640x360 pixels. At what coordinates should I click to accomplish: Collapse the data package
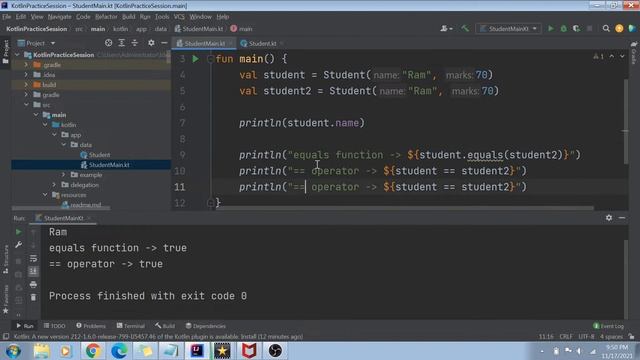[64, 145]
